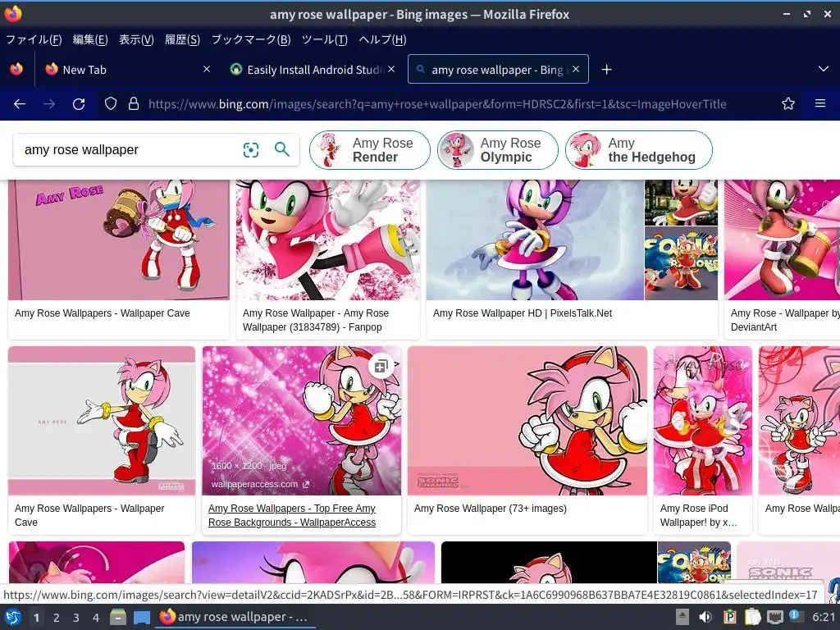The width and height of the screenshot is (840, 630).
Task: Open the ヘルプ(H) menu
Action: click(382, 39)
